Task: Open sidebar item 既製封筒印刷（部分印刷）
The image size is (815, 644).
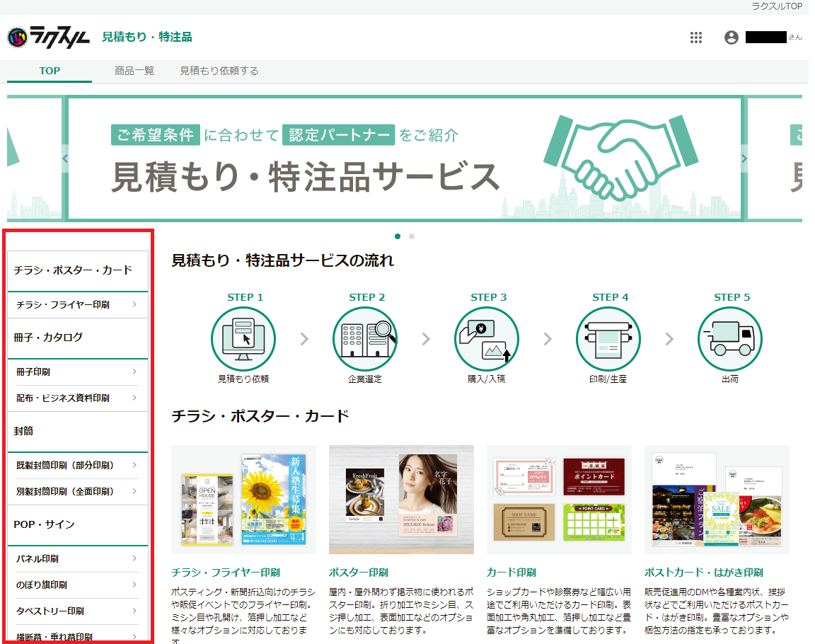Action: coord(78,465)
